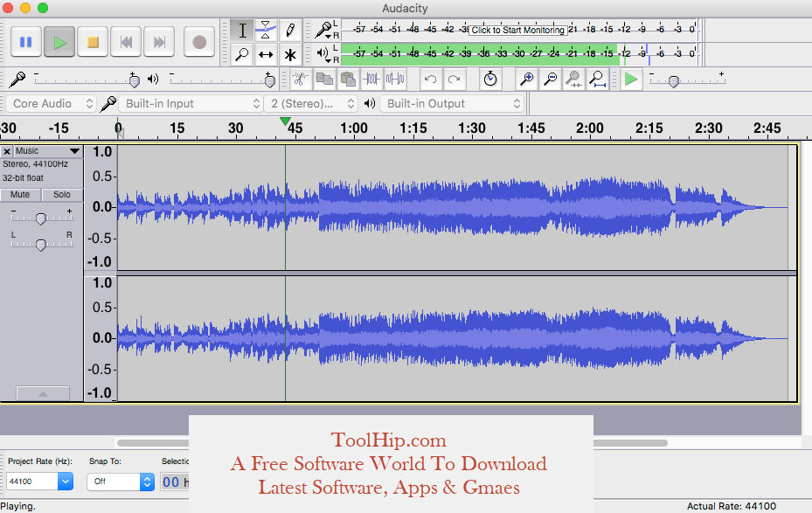Click Trim audio outside selection
Screen dimensions: 812x513
point(371,80)
